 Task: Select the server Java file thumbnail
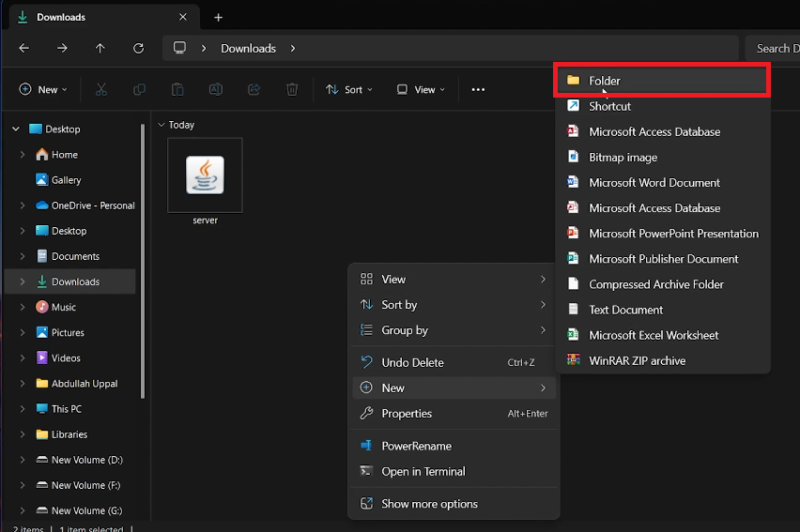coord(205,175)
